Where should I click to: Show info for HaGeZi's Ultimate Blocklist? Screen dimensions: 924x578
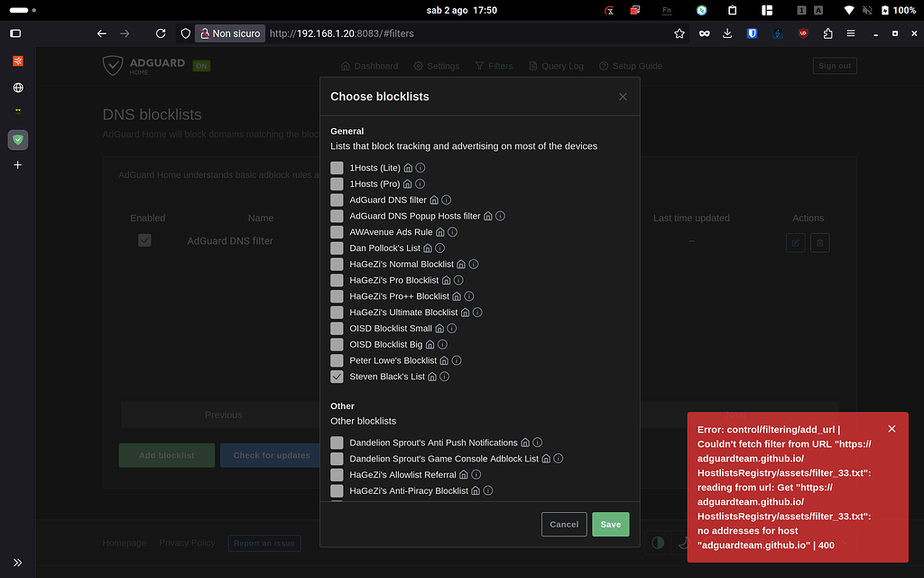(477, 312)
